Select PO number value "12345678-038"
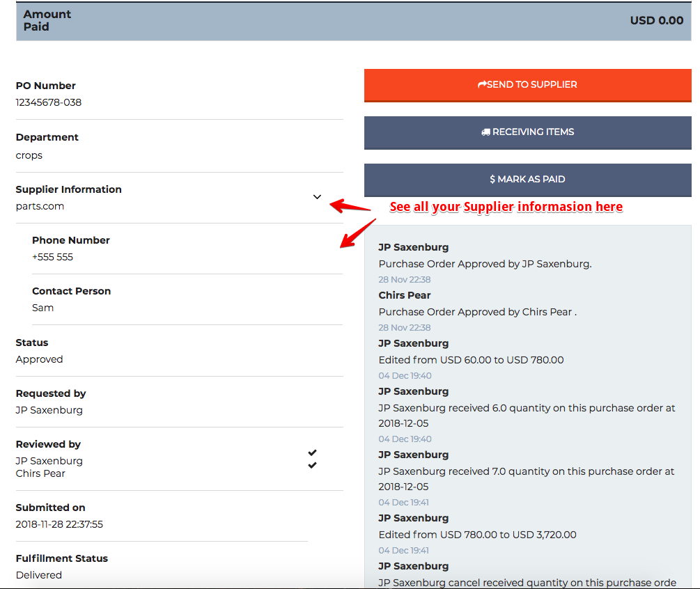Viewport: 700px width, 589px height. pyautogui.click(x=49, y=102)
